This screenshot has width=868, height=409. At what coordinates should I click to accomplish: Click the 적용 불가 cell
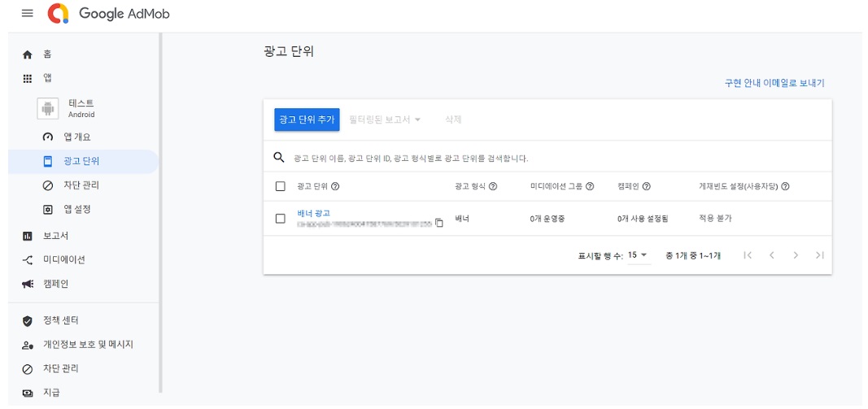tap(715, 219)
